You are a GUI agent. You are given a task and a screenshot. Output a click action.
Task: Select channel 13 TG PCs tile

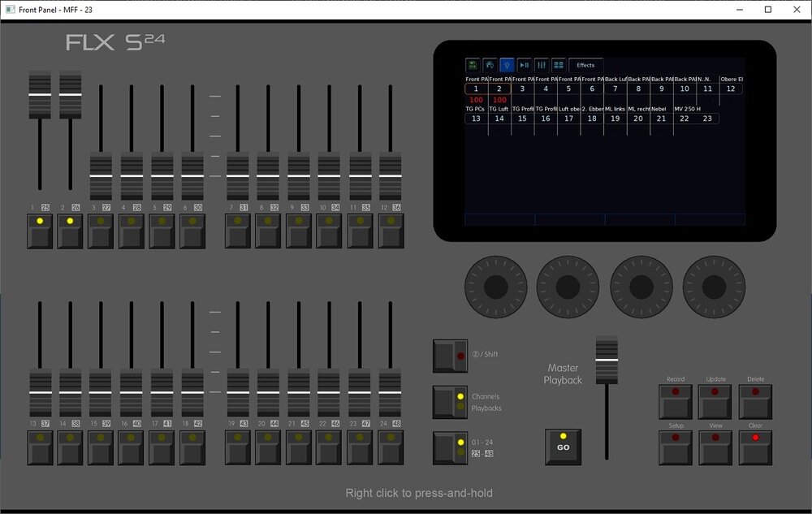tap(476, 119)
